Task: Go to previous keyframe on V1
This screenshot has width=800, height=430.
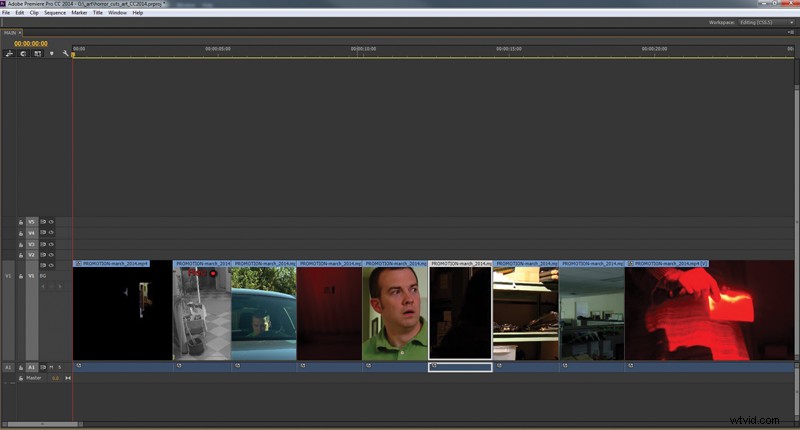Action: (x=43, y=286)
